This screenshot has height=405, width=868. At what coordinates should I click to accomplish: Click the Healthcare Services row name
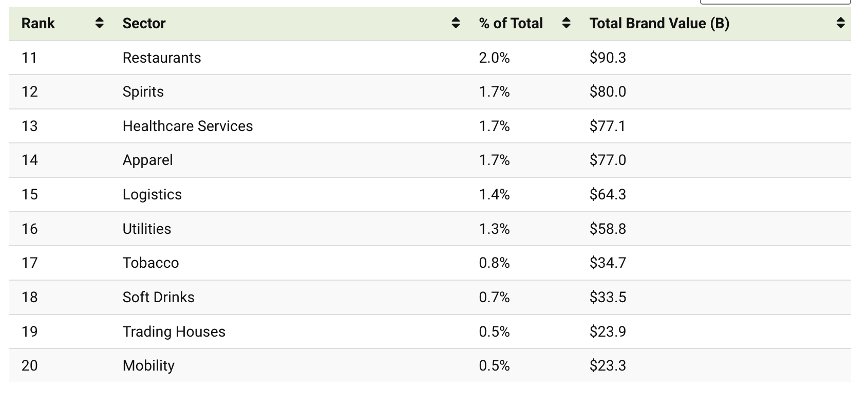point(187,126)
